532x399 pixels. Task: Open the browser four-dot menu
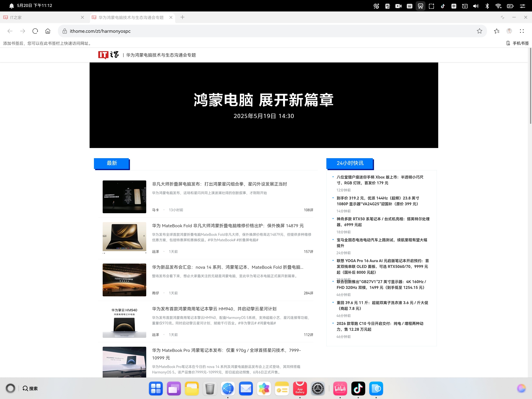(x=522, y=31)
